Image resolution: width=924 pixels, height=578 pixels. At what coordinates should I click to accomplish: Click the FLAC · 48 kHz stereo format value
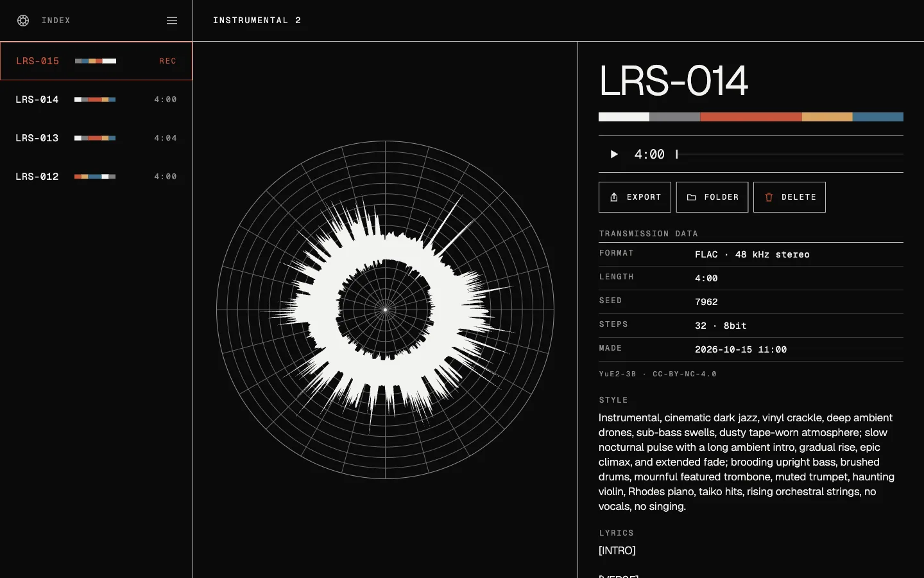(x=752, y=254)
